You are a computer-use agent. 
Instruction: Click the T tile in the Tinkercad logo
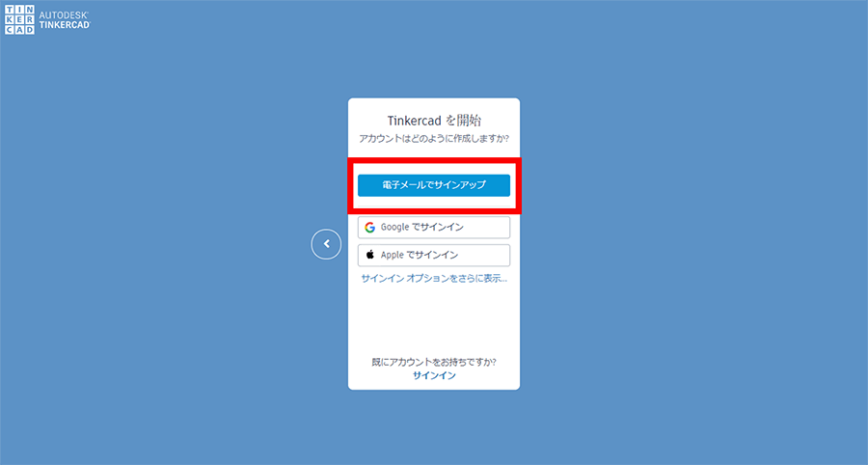click(10, 11)
